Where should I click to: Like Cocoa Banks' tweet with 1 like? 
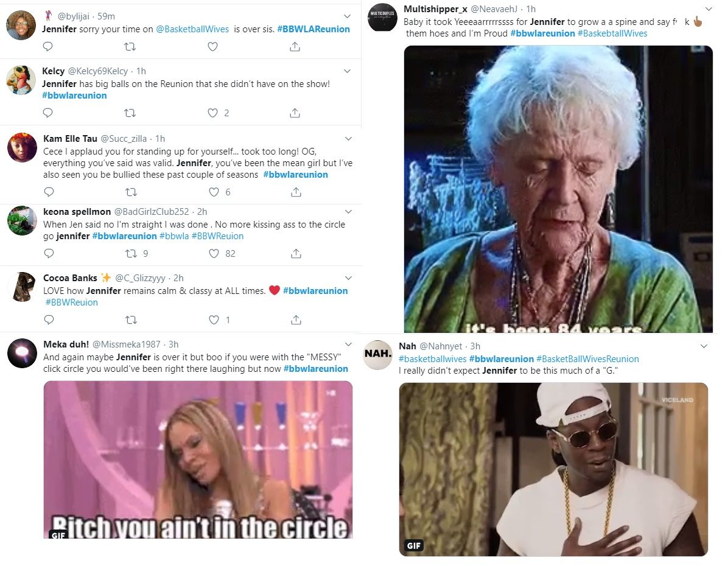[214, 320]
